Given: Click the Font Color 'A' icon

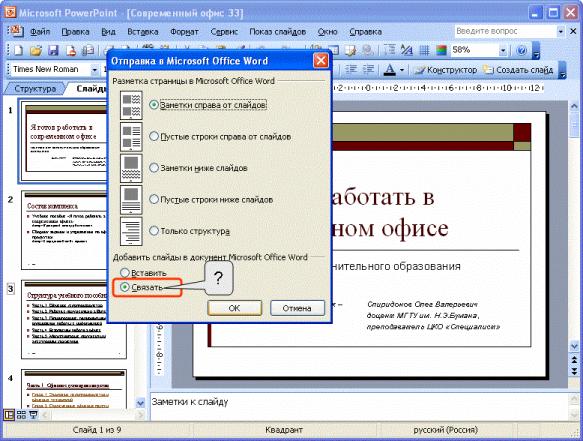Looking at the screenshot, I should (389, 70).
